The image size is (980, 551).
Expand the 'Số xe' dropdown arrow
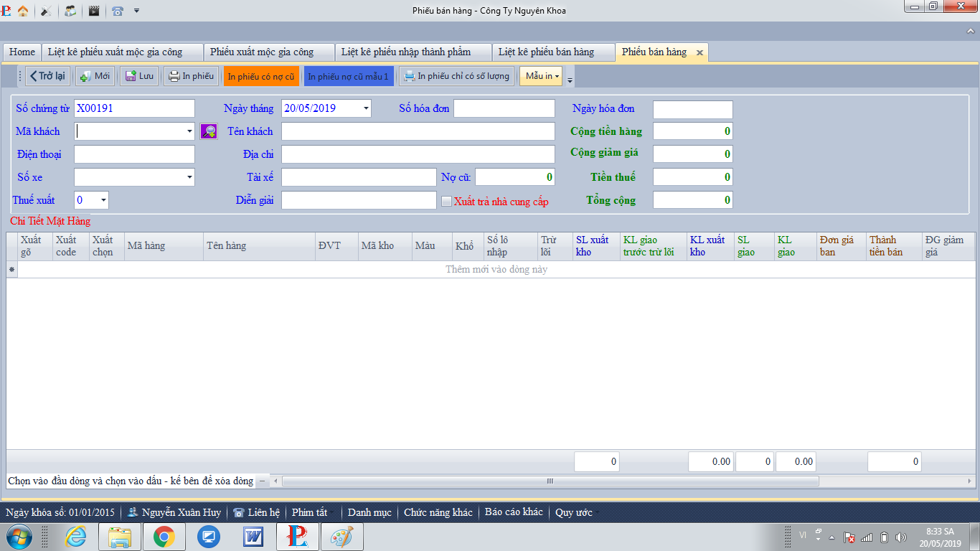tap(189, 176)
